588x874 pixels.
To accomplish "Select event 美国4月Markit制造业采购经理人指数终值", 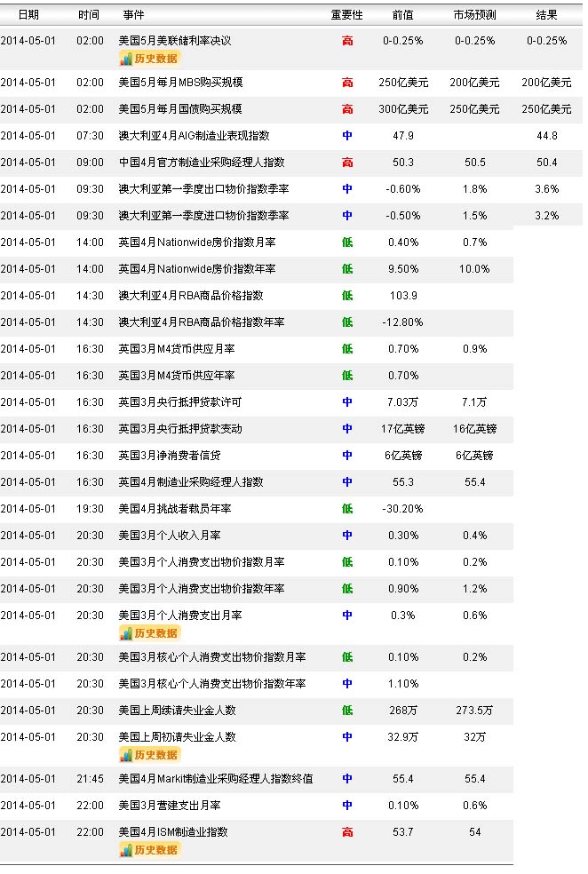I will pos(216,779).
